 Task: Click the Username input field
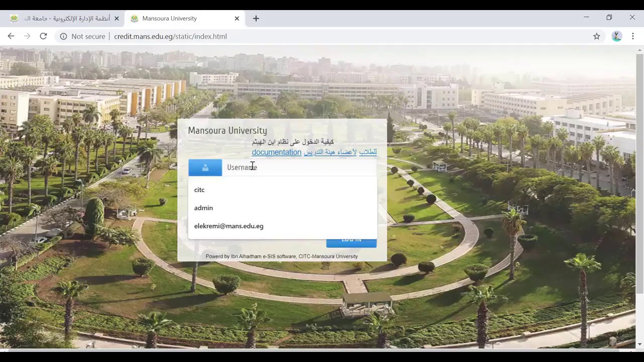pyautogui.click(x=299, y=167)
